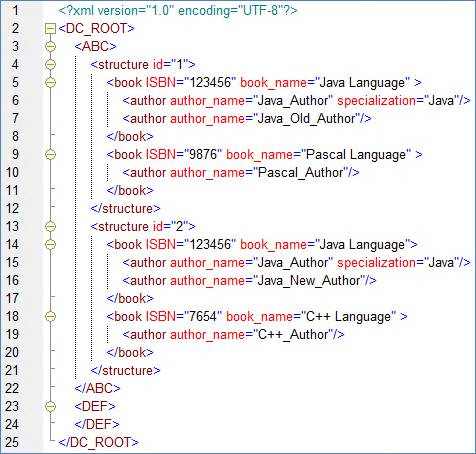
Task: Click the author_name value "Java_Old_Author"
Action: (307, 119)
